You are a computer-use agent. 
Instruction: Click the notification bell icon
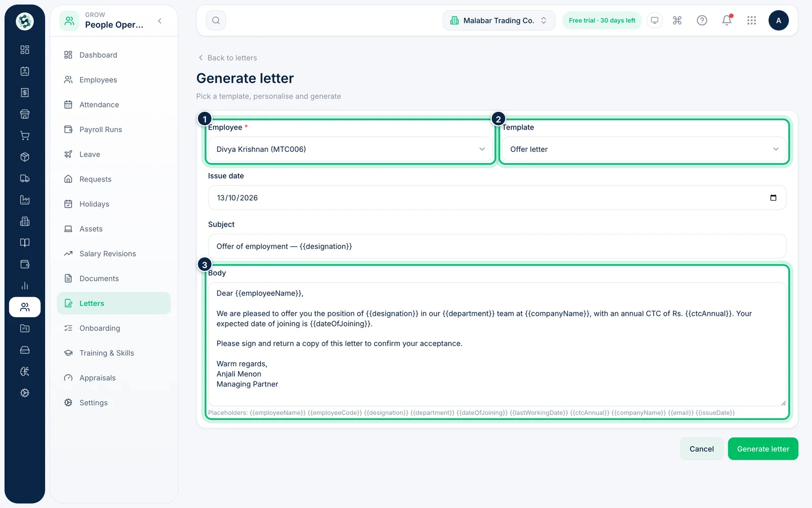[727, 20]
